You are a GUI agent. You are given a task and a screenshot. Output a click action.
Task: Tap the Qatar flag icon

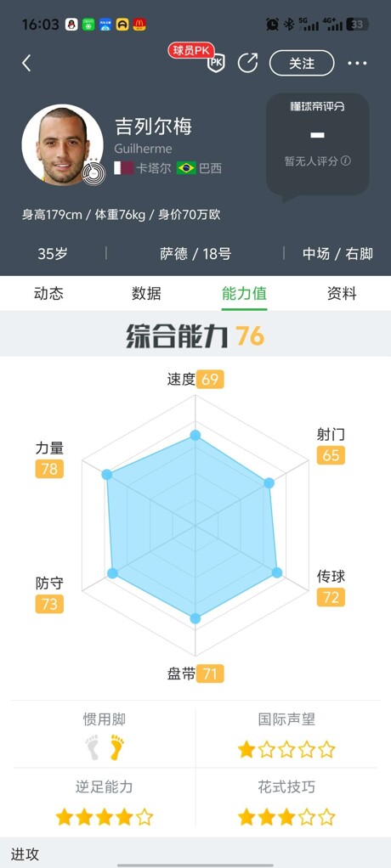pos(124,167)
